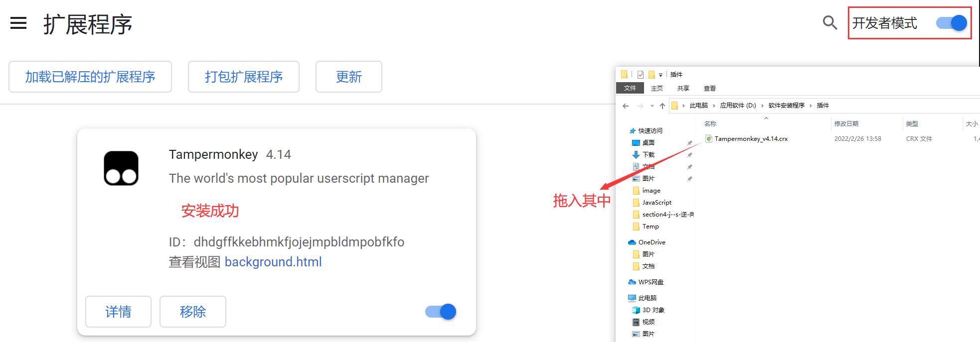This screenshot has width=980, height=342.
Task: Open the 文件 ribbon tab
Action: click(x=630, y=88)
